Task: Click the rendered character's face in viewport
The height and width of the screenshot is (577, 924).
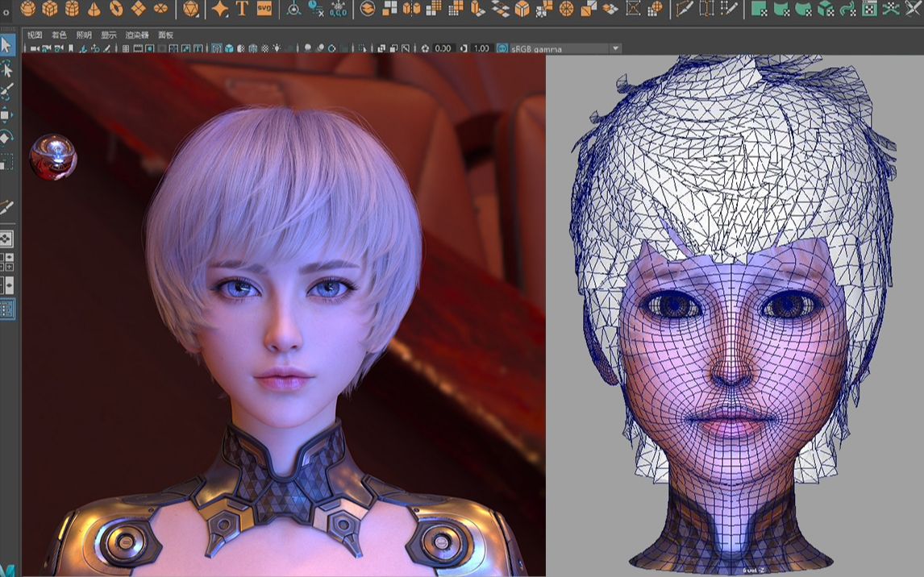Action: pyautogui.click(x=283, y=330)
